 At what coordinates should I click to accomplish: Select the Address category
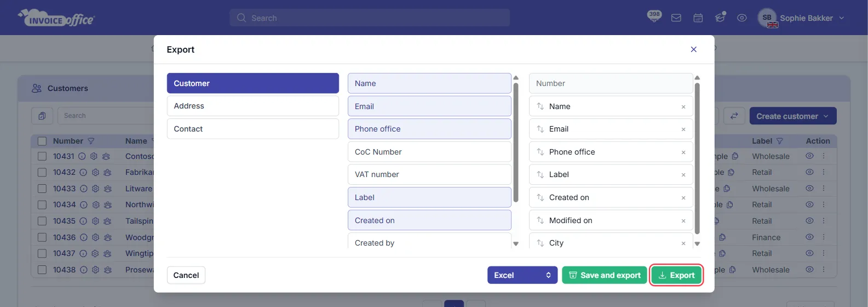[x=253, y=106]
